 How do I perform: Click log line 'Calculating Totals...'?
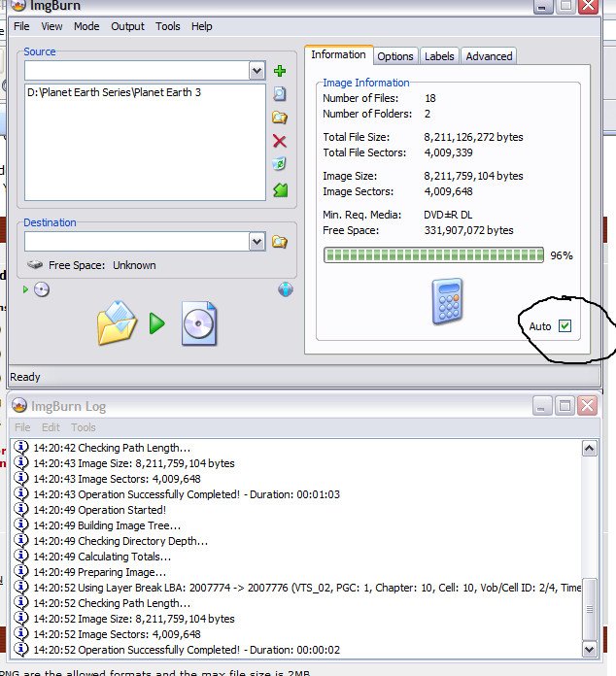pos(102,557)
